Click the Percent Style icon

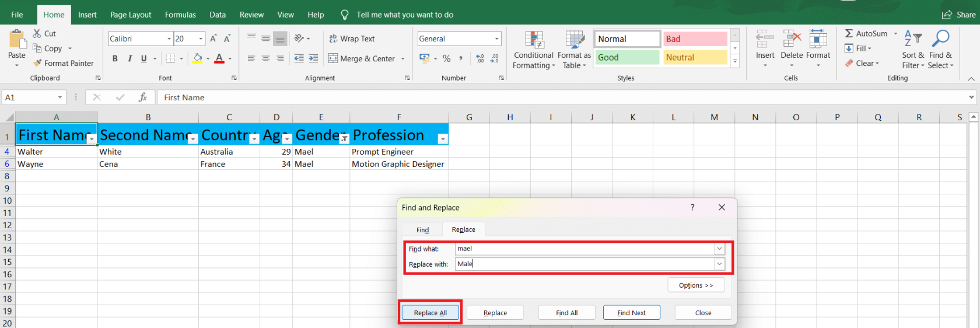pos(446,58)
